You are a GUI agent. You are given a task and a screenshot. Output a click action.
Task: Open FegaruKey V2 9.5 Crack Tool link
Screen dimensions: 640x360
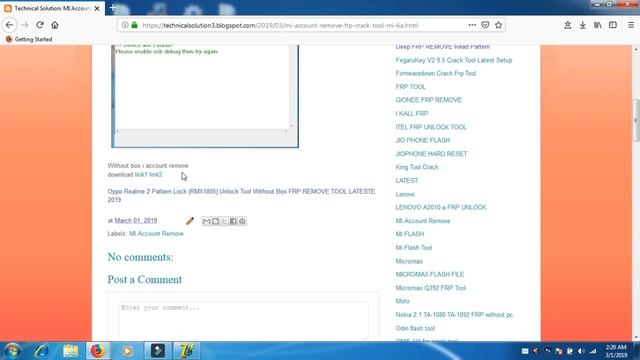click(x=453, y=60)
